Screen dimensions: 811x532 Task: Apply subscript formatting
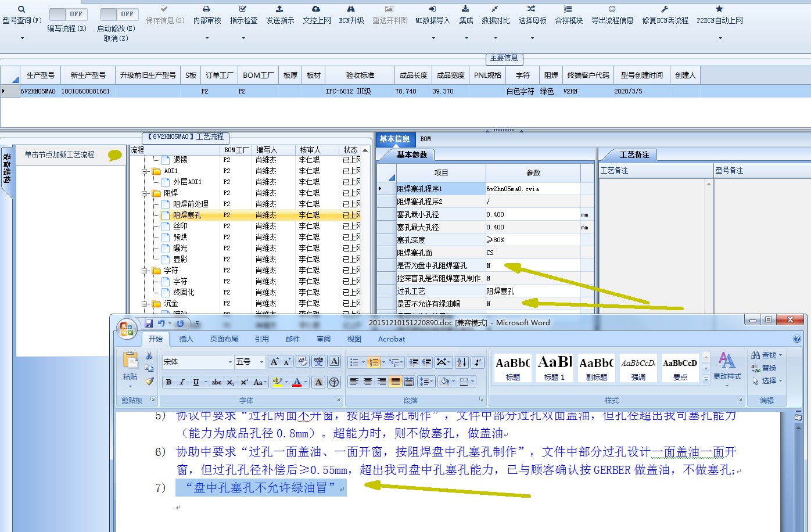[x=231, y=382]
